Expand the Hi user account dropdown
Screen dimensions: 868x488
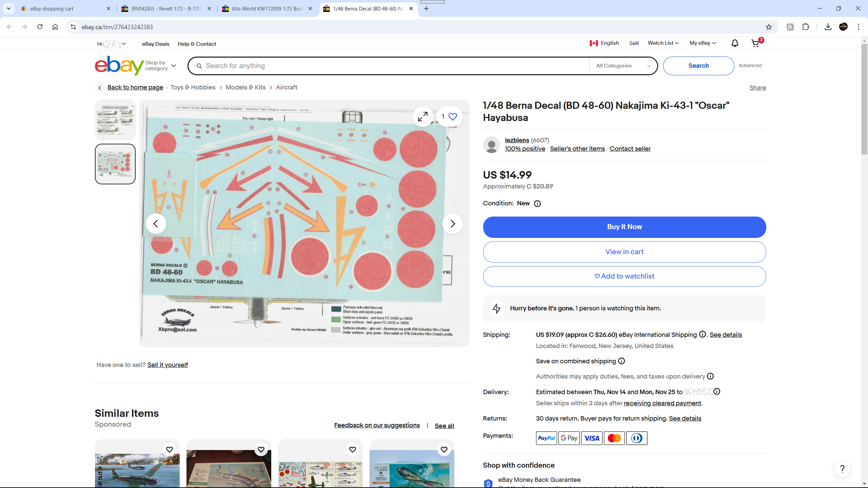(112, 44)
